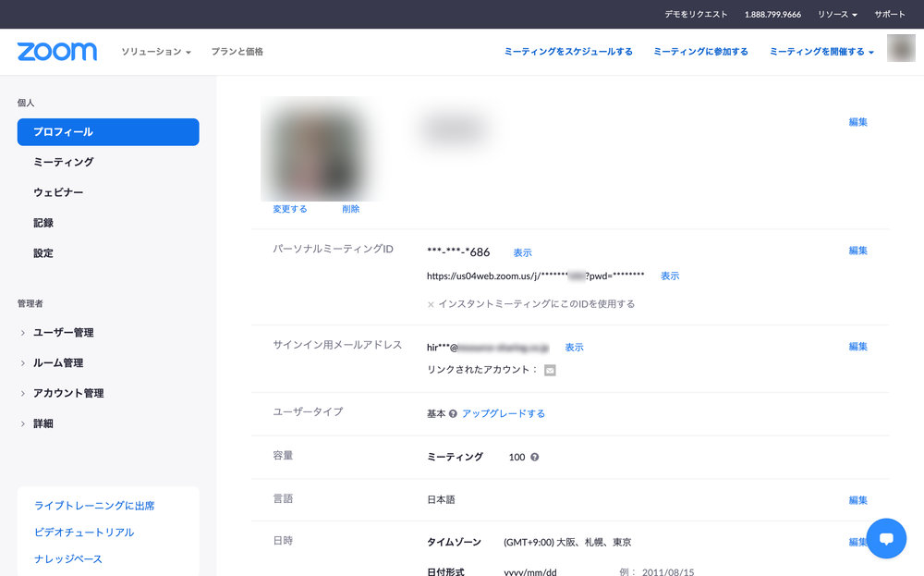The image size is (924, 576).
Task: Click 編集 for sign-in email address
Action: 858,347
